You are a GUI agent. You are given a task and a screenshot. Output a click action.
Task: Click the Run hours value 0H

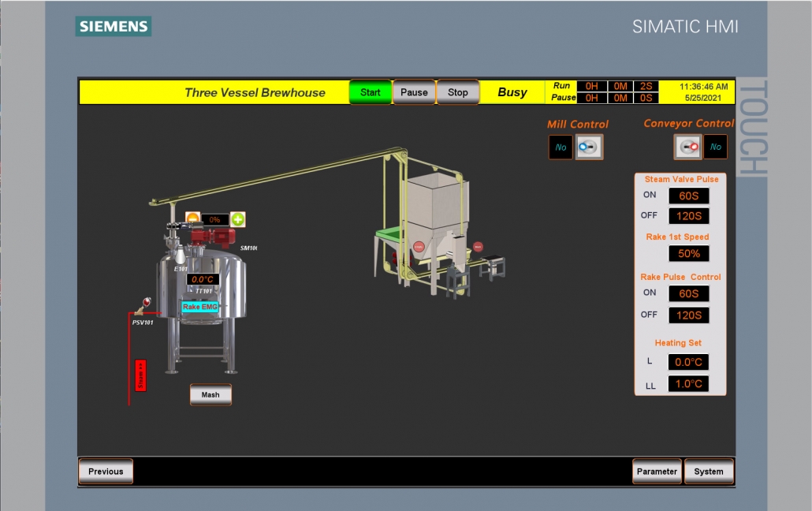click(591, 86)
